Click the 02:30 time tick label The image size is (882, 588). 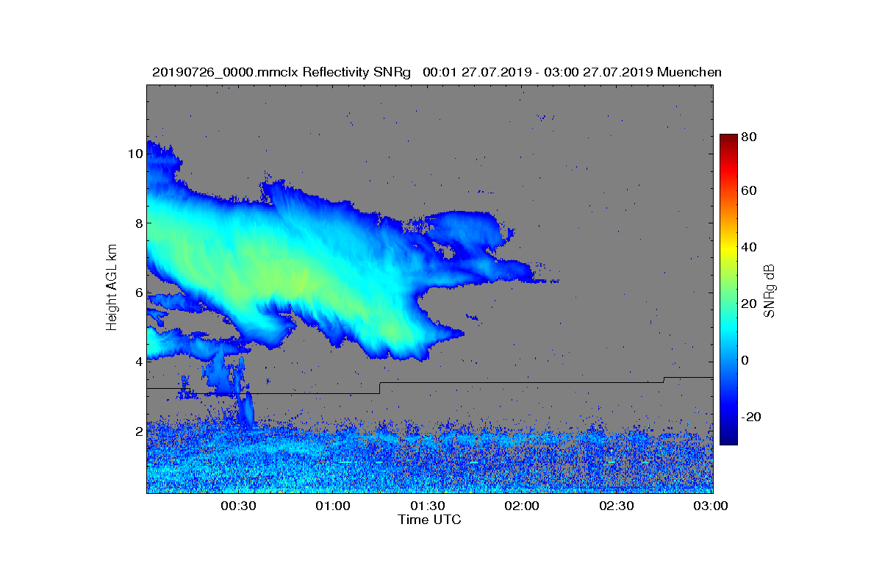[617, 506]
